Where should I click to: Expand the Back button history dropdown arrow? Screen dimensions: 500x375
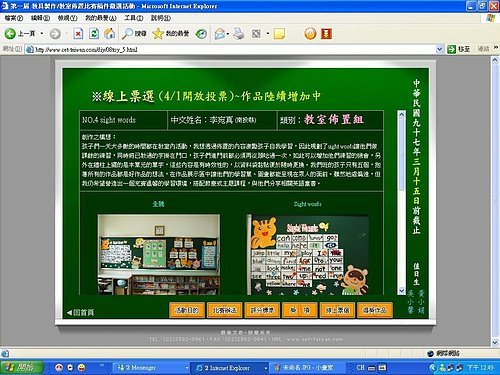click(x=42, y=33)
